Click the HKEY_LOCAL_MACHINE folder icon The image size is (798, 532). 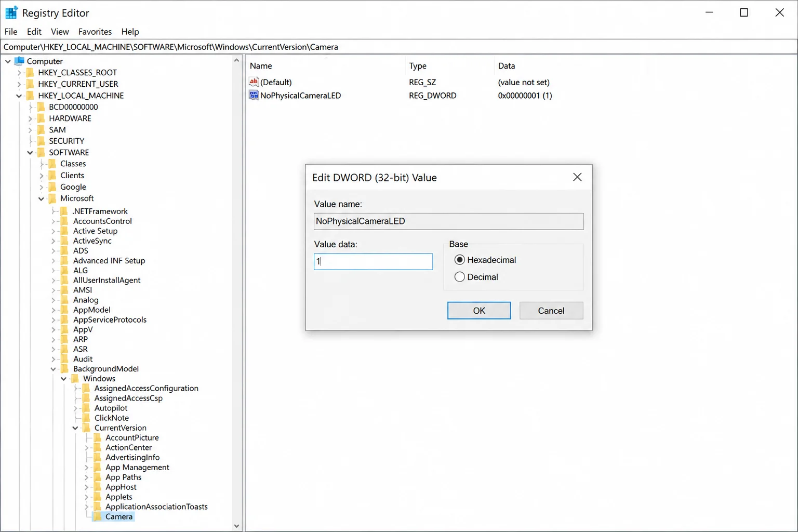tap(30, 95)
